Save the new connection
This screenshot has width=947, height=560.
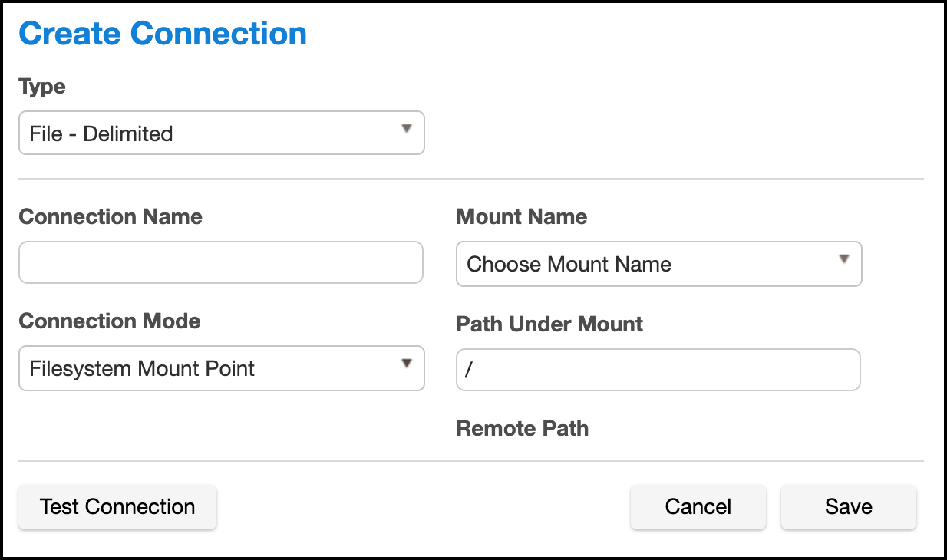848,507
